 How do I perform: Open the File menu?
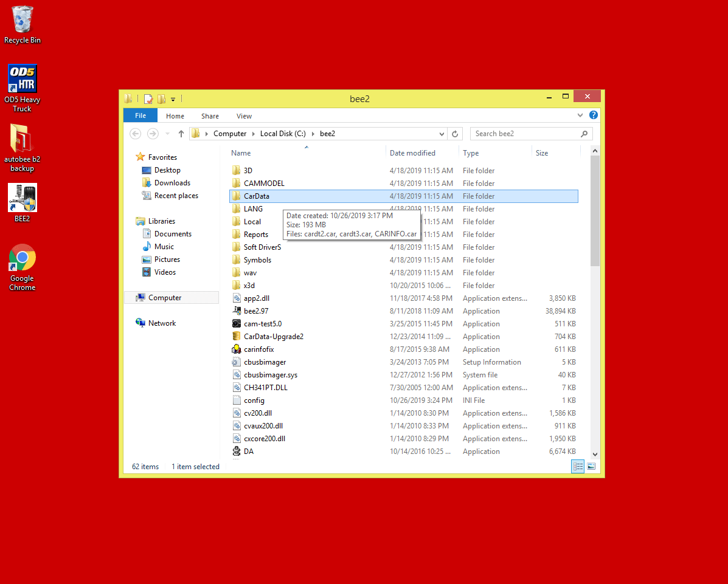[x=140, y=116]
